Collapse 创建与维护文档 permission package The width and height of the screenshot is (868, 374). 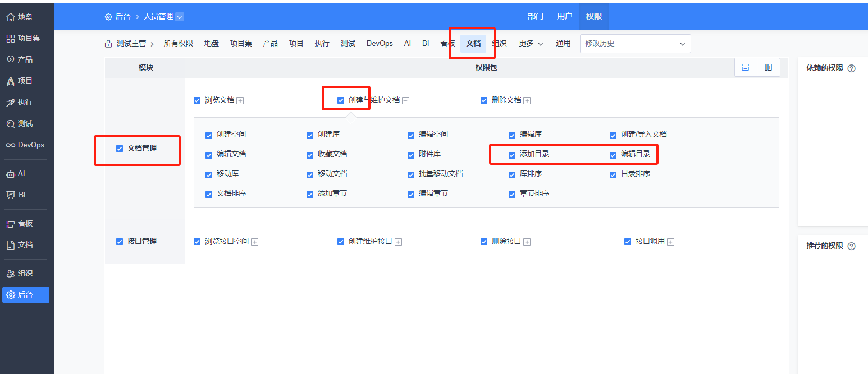tap(406, 101)
